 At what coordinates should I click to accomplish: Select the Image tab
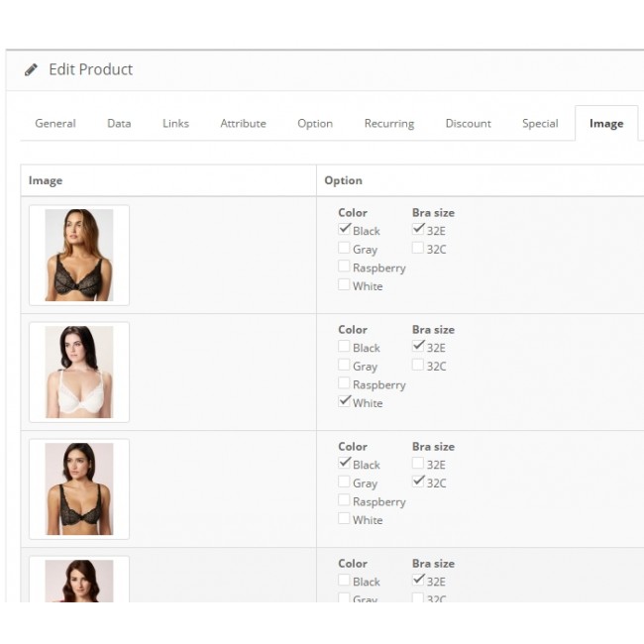click(x=605, y=124)
